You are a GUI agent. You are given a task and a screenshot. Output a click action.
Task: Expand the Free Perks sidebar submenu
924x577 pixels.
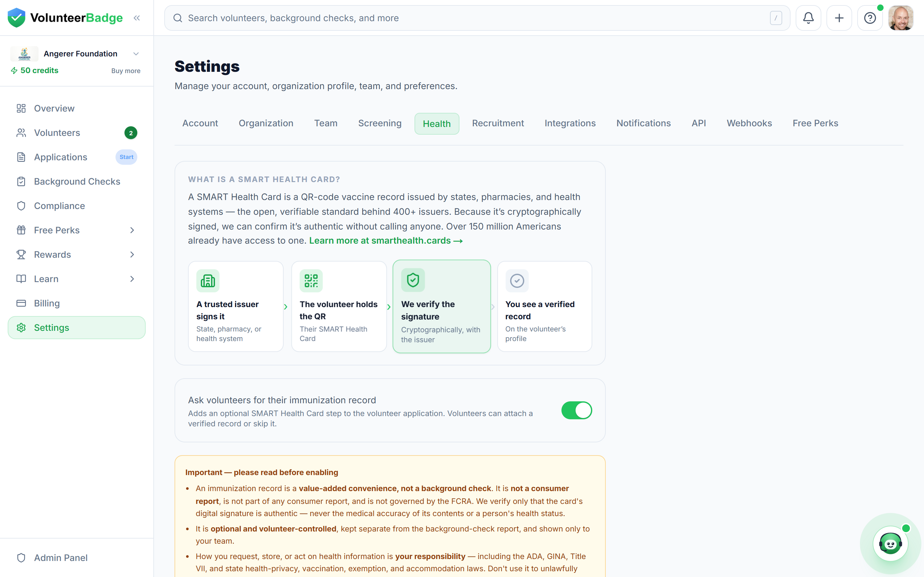point(132,230)
